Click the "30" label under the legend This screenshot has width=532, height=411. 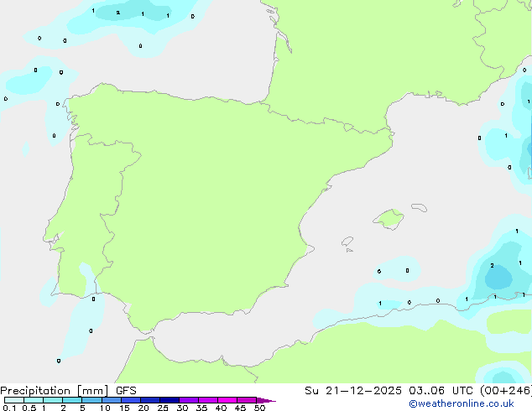tap(182, 408)
